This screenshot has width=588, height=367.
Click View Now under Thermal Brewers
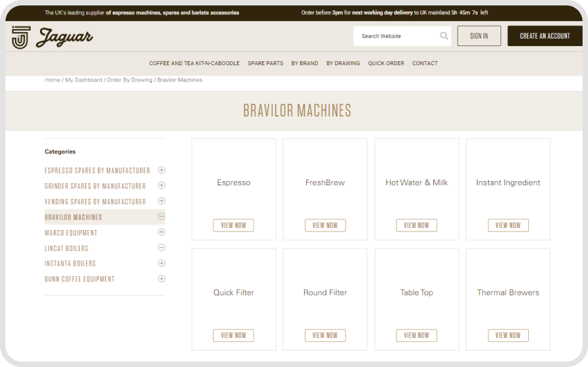pos(508,336)
